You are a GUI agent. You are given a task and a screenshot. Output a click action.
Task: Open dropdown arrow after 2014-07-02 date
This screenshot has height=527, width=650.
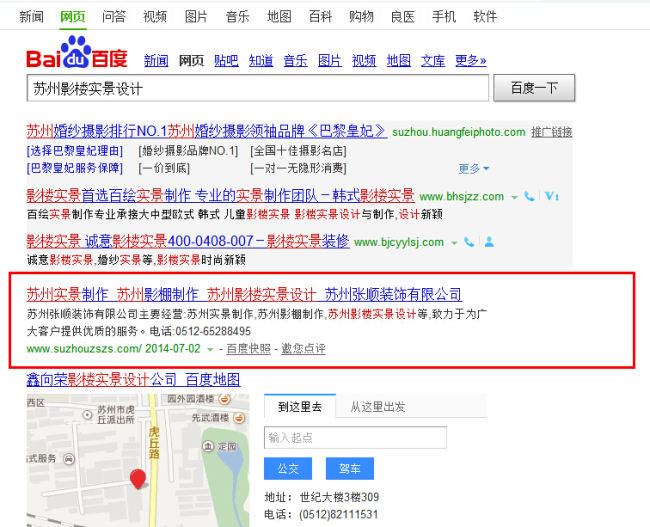click(210, 350)
